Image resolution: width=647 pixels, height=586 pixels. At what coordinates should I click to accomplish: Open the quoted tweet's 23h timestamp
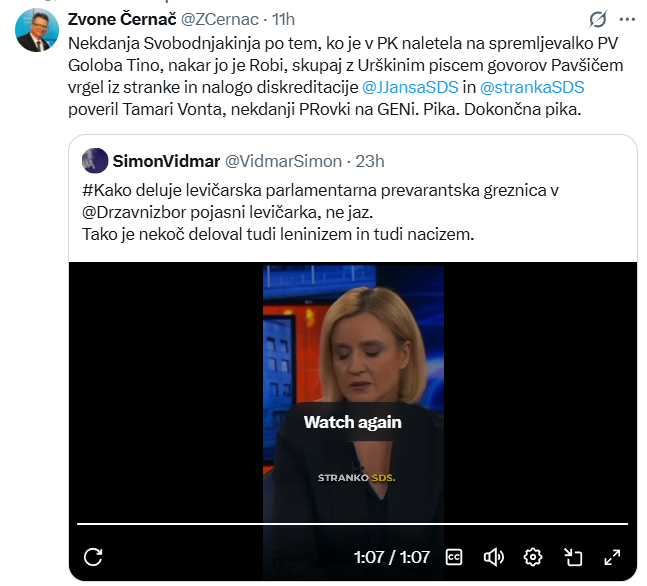click(370, 161)
